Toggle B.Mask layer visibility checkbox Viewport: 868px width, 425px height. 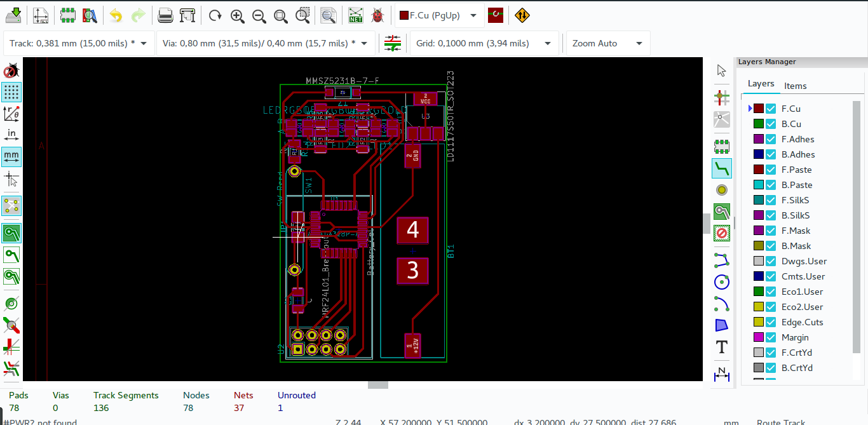(771, 246)
